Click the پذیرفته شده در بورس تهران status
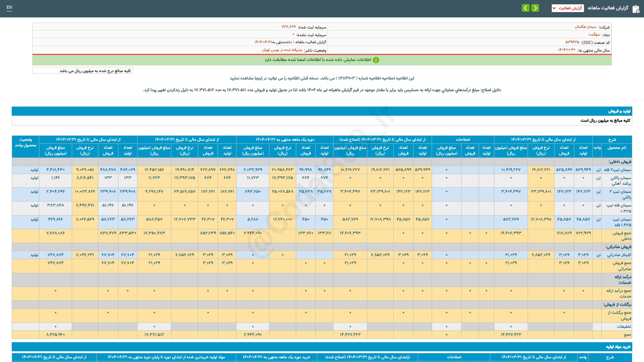The height and width of the screenshot is (362, 644). click(x=282, y=50)
